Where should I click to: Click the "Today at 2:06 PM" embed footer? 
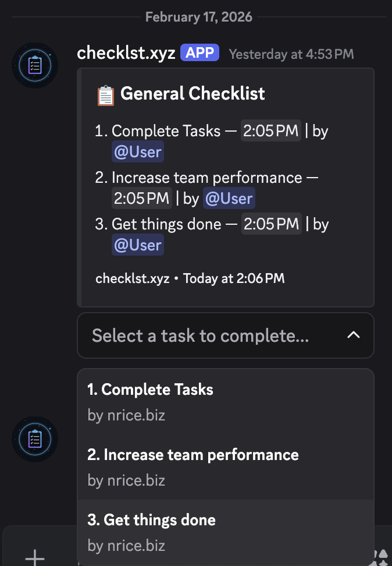(234, 278)
